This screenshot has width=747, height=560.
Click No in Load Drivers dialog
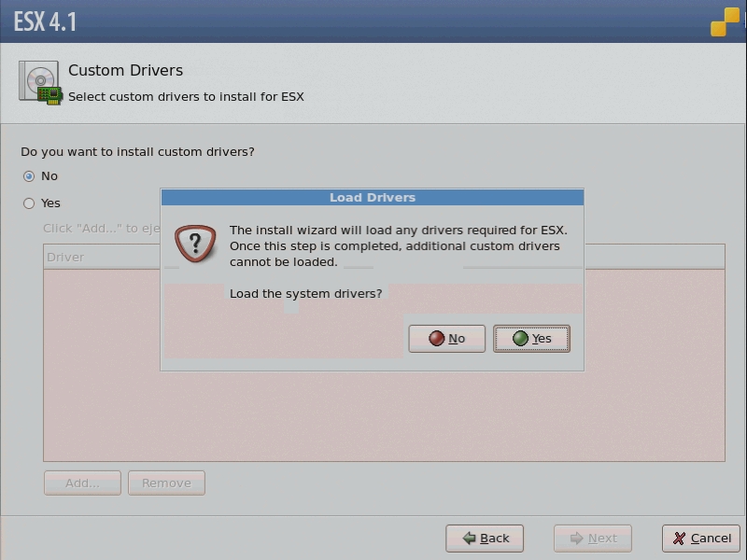(x=447, y=339)
